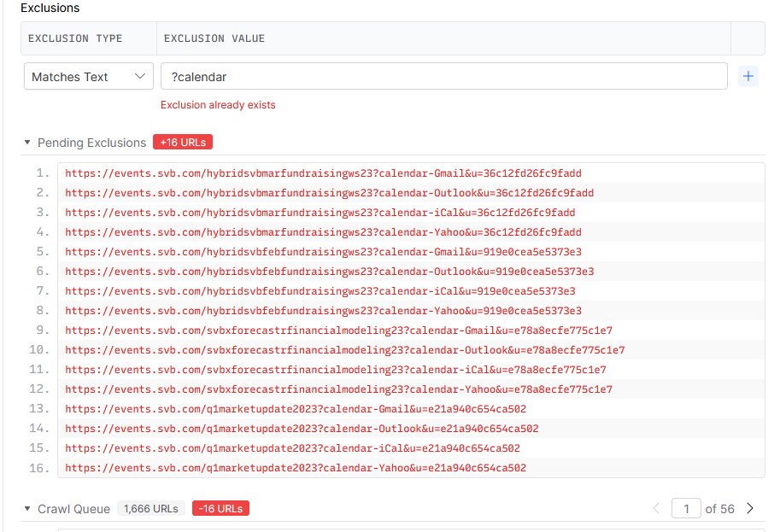Click the Pending Exclusions label
This screenshot has height=532, width=780.
click(x=92, y=143)
